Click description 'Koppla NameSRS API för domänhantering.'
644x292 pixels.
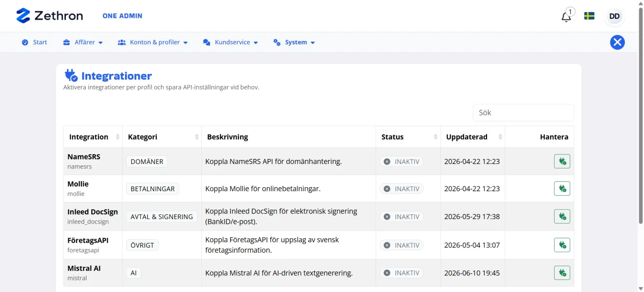(273, 161)
